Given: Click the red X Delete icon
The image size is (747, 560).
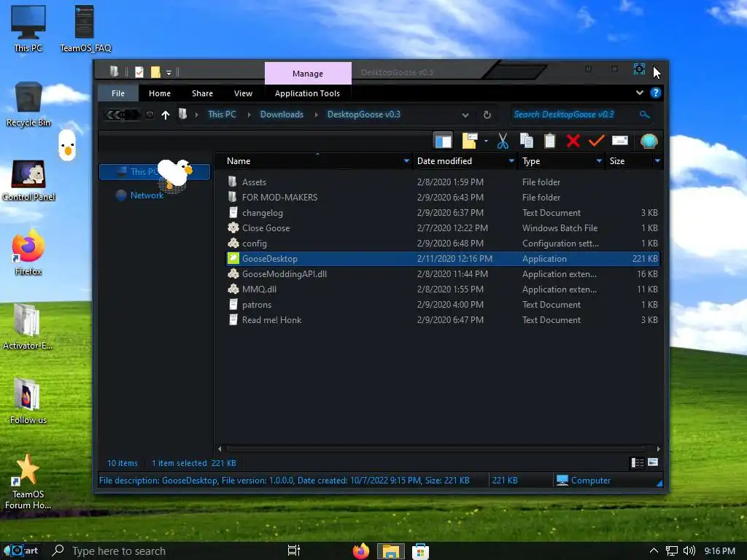Looking at the screenshot, I should (x=573, y=141).
